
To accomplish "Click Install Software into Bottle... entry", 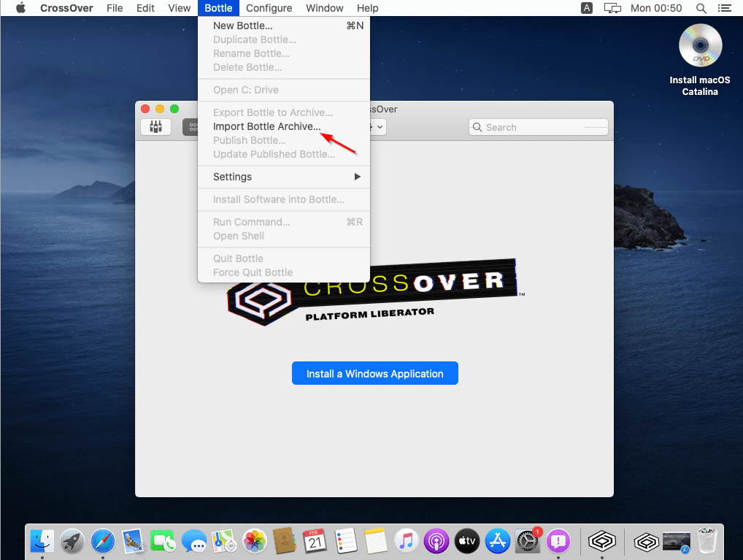I will (x=284, y=199).
